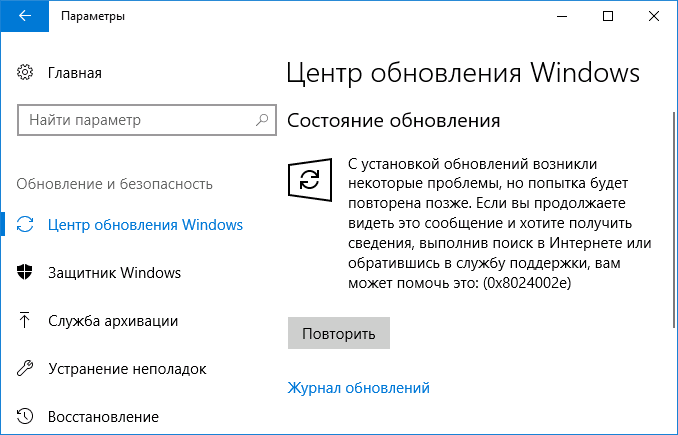Maximize the Параметры window

(608, 17)
